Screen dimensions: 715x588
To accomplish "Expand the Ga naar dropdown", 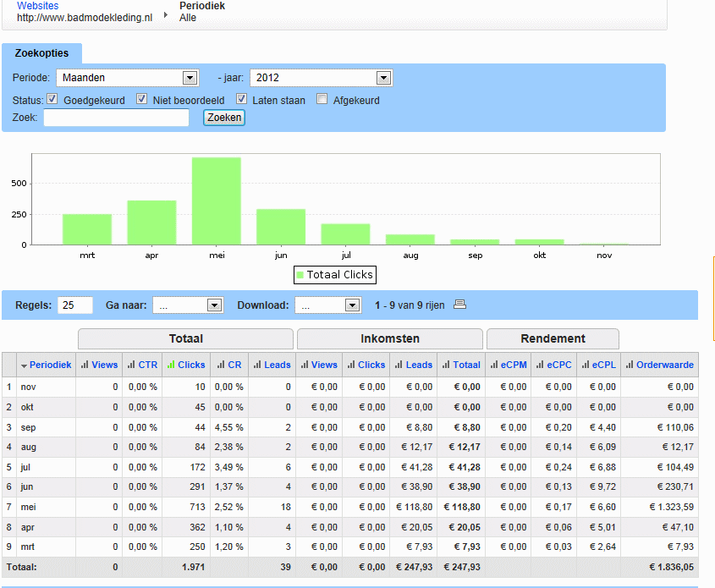I will click(x=187, y=305).
